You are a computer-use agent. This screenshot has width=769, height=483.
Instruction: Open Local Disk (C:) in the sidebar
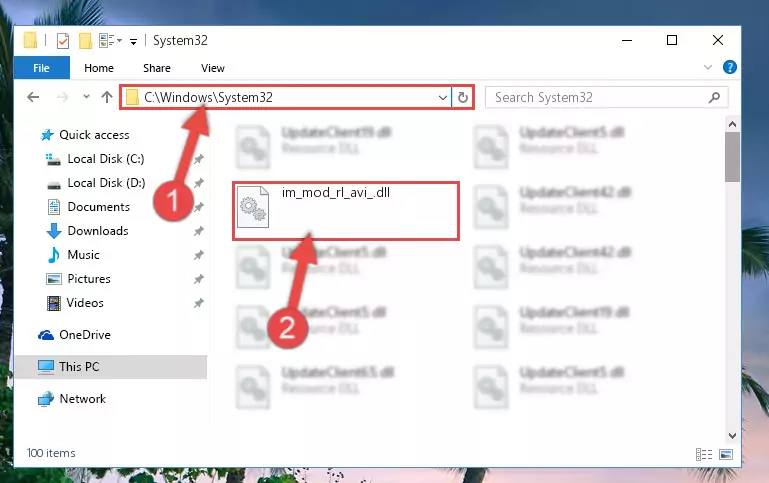[x=105, y=159]
